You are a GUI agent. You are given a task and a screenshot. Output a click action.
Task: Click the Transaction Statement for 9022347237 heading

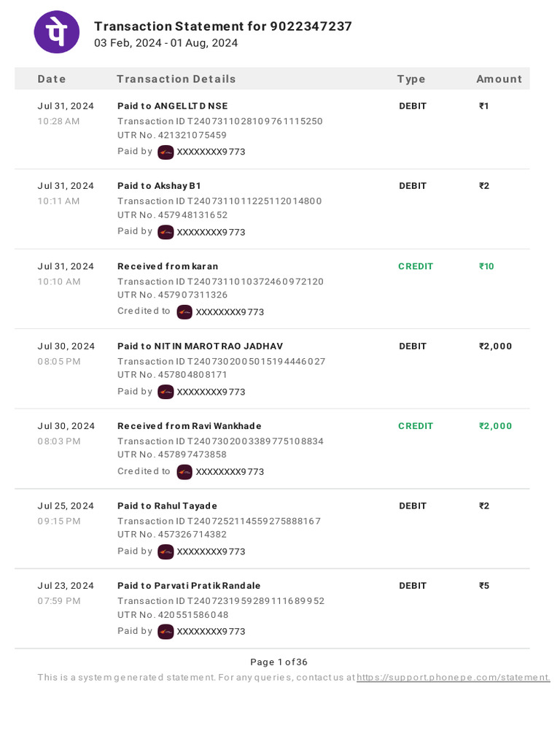coord(223,26)
